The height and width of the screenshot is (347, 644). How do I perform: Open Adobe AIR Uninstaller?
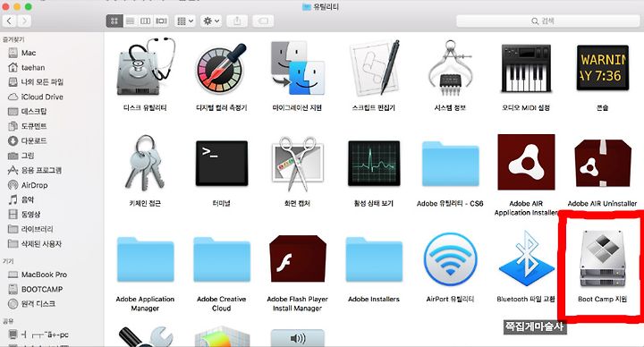point(603,164)
